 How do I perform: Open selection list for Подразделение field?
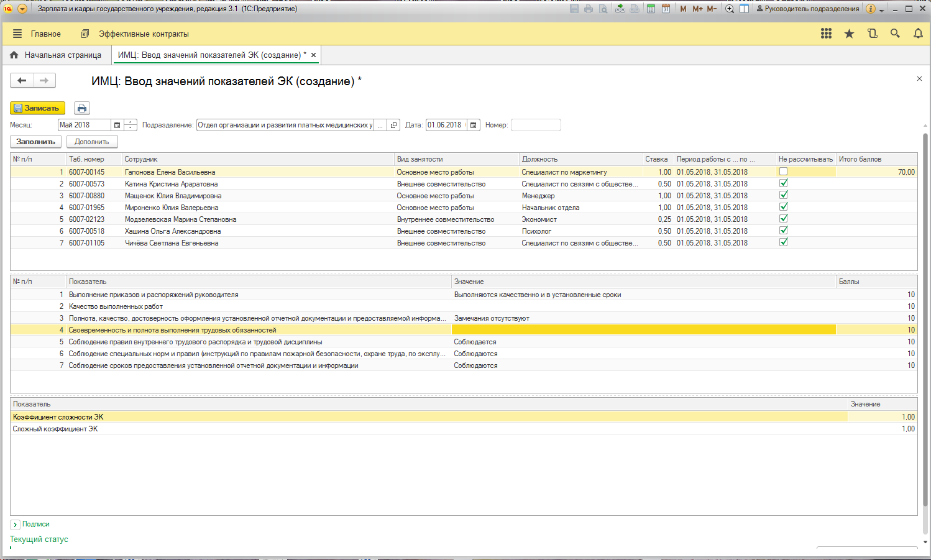[380, 125]
